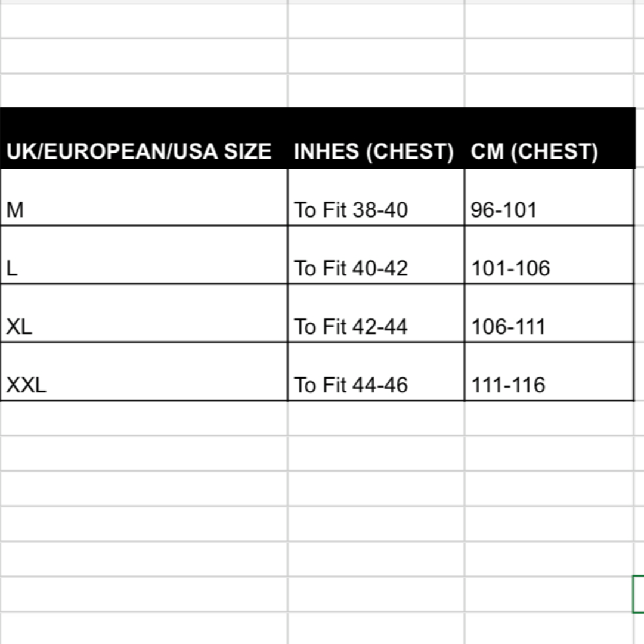Select the 101-106 centimeter cell

click(549, 255)
